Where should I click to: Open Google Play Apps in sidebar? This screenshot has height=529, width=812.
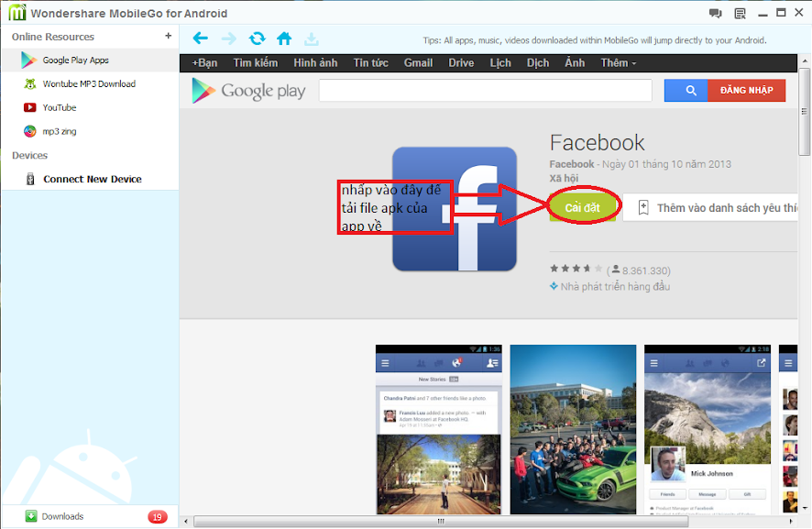point(90,61)
